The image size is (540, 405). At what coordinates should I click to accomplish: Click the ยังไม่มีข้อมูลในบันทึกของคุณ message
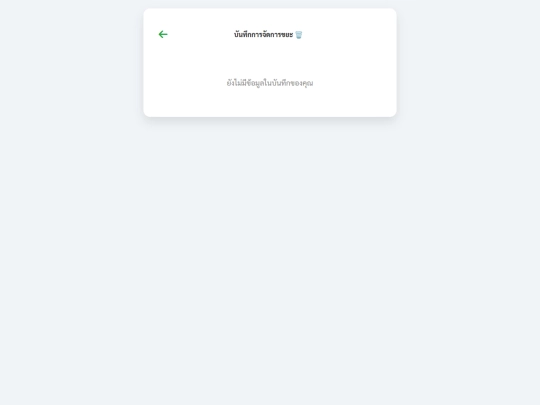[270, 83]
